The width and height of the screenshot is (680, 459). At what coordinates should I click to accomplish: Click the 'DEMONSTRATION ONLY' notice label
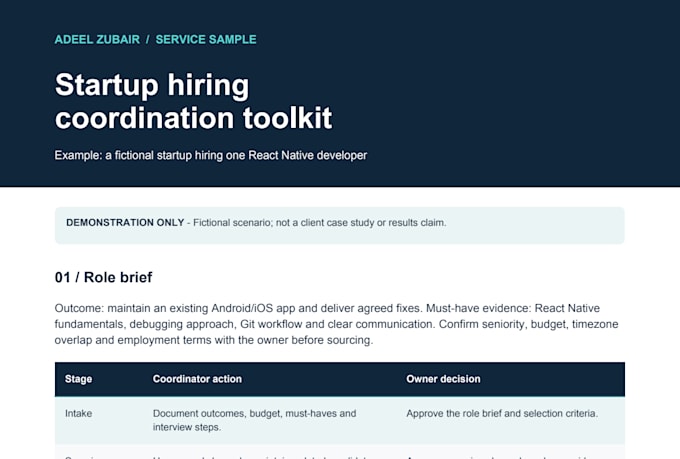tap(125, 223)
